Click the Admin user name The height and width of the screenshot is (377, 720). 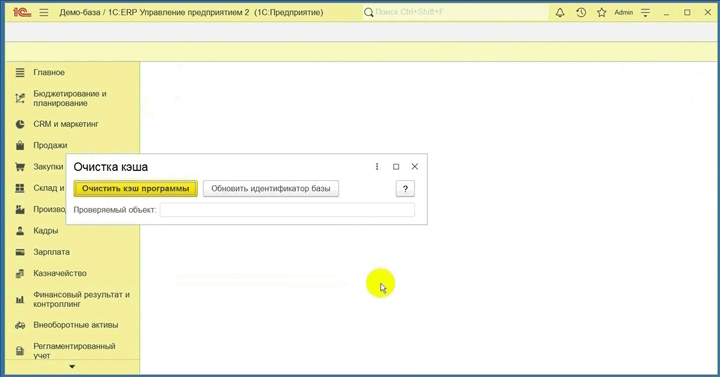[624, 12]
